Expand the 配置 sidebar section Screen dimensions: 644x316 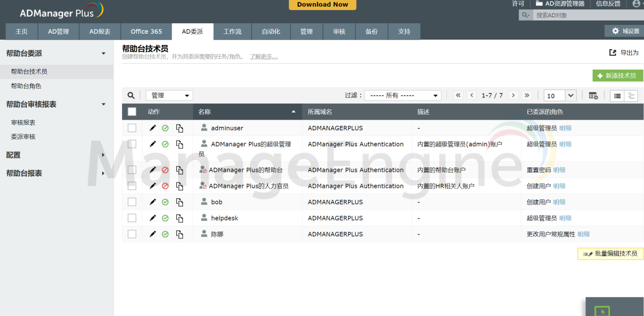pyautogui.click(x=104, y=155)
